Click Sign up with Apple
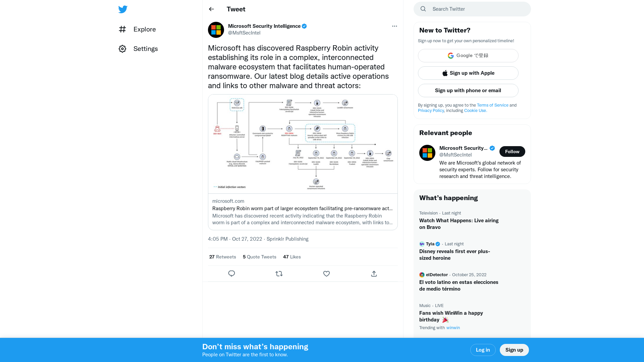Viewport: 644px width, 362px height. click(468, 73)
